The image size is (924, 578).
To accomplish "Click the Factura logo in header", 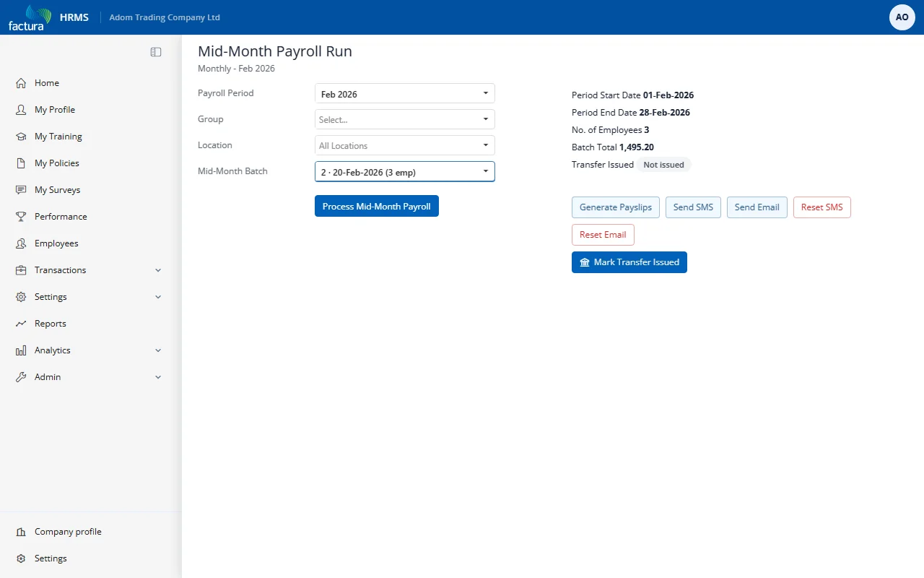I will pos(30,17).
